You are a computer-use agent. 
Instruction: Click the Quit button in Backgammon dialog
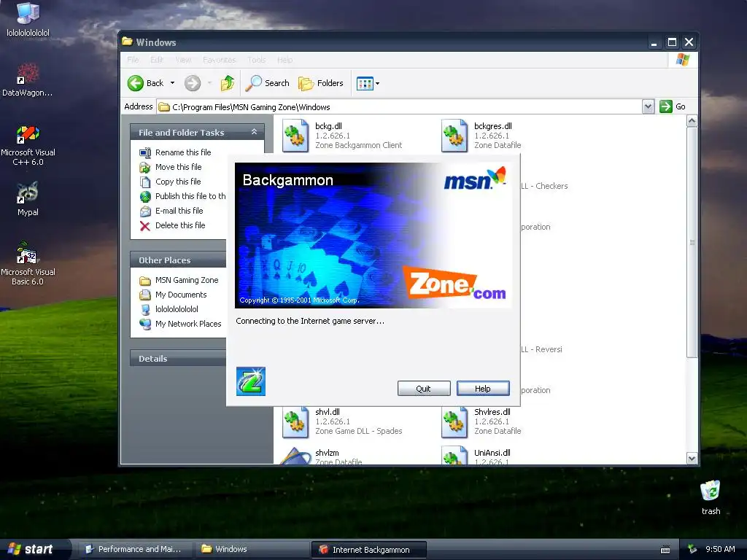click(424, 389)
